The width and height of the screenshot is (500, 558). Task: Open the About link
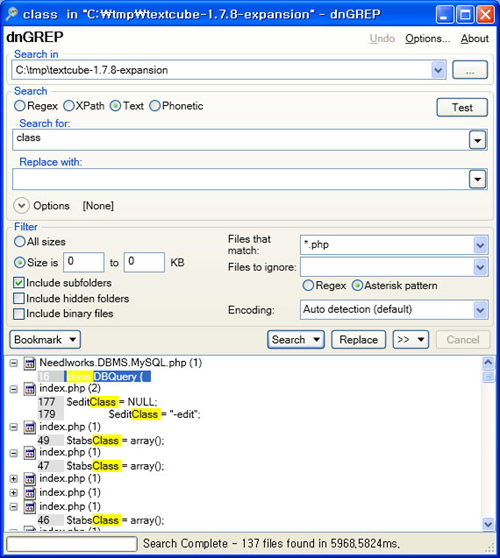tap(475, 38)
